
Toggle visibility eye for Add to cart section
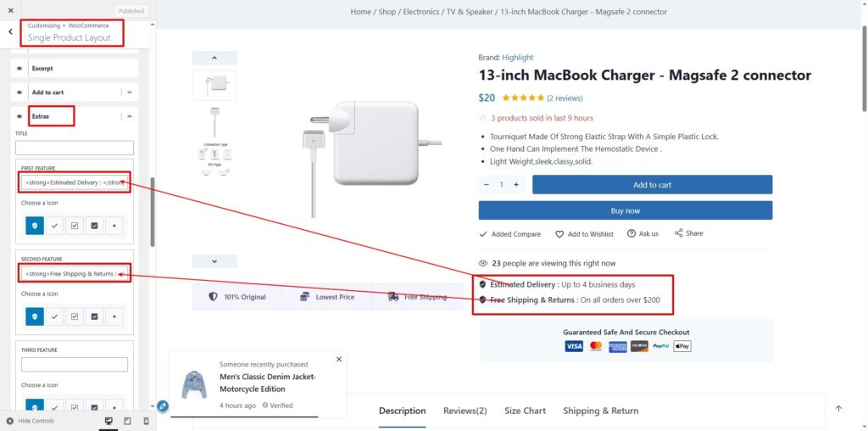click(x=19, y=92)
